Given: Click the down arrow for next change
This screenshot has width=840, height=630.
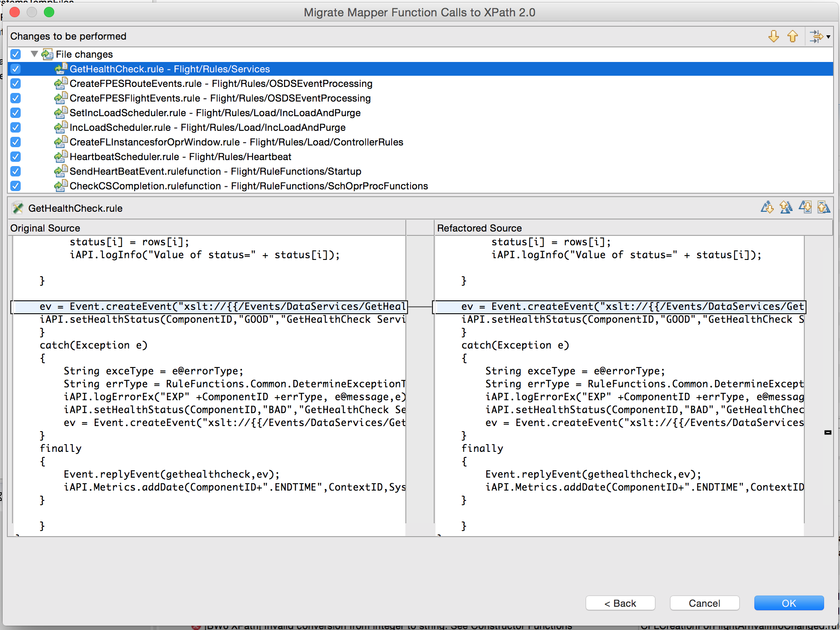Looking at the screenshot, I should [x=773, y=36].
